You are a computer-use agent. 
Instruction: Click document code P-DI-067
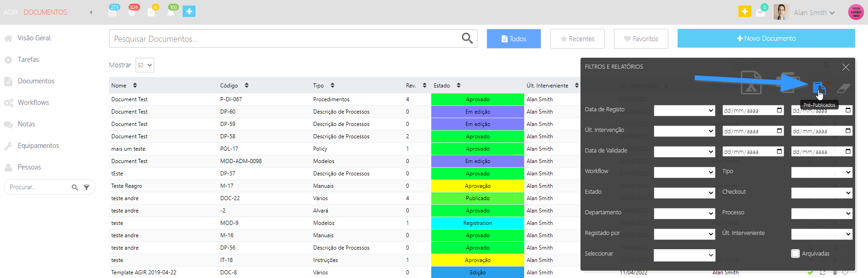pos(231,99)
